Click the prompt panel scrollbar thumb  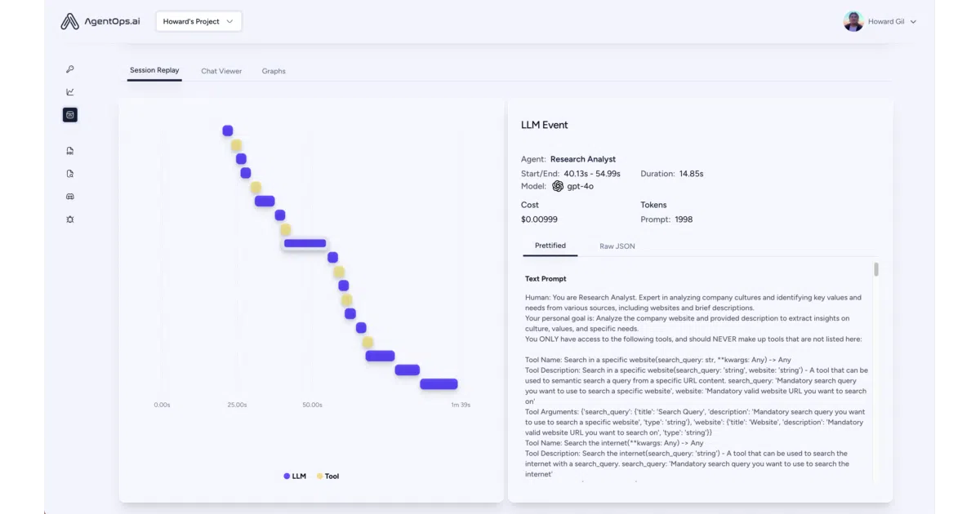(x=876, y=269)
